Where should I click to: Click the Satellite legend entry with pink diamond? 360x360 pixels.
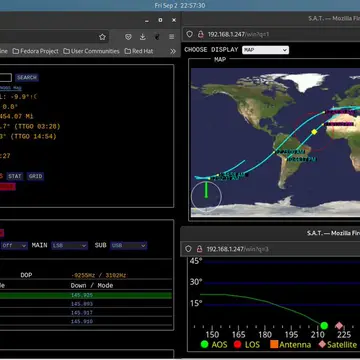click(x=338, y=345)
